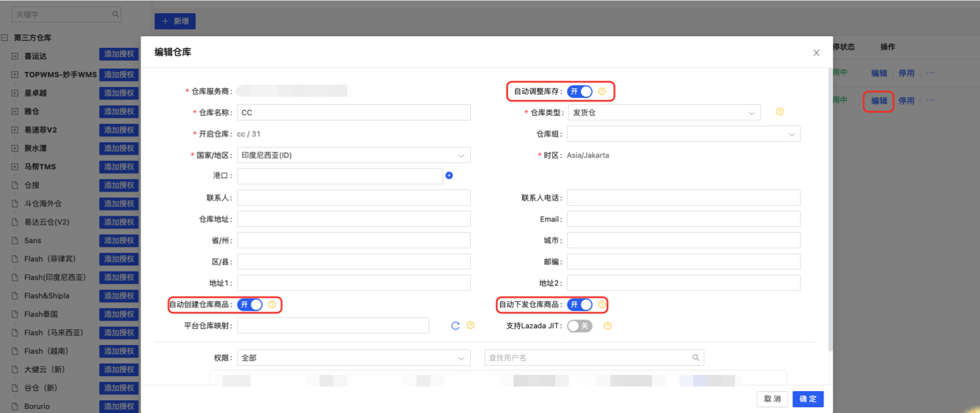Click the 邮编 input field
This screenshot has width=980, height=413.
coord(684,262)
